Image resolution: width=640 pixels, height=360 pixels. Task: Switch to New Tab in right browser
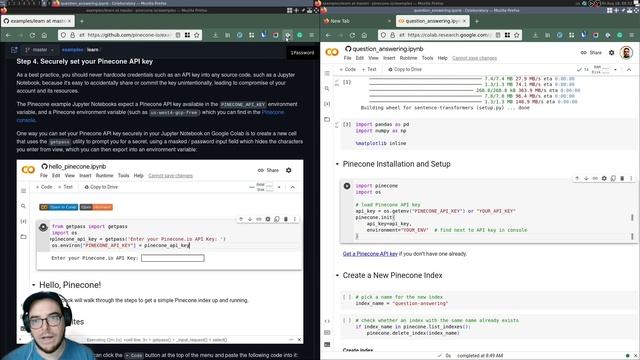[x=356, y=21]
